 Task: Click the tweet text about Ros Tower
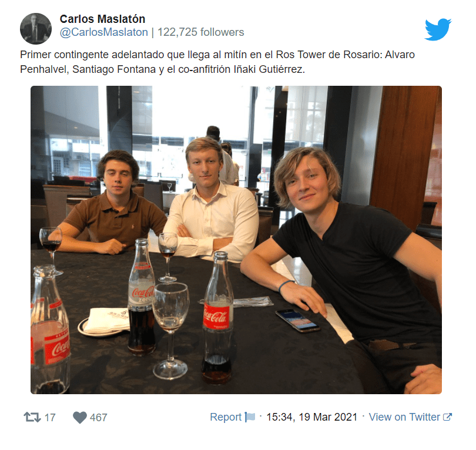tap(217, 62)
